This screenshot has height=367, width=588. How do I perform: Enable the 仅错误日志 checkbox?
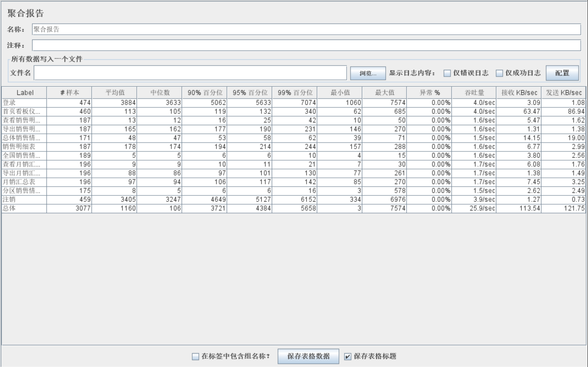[x=447, y=73]
